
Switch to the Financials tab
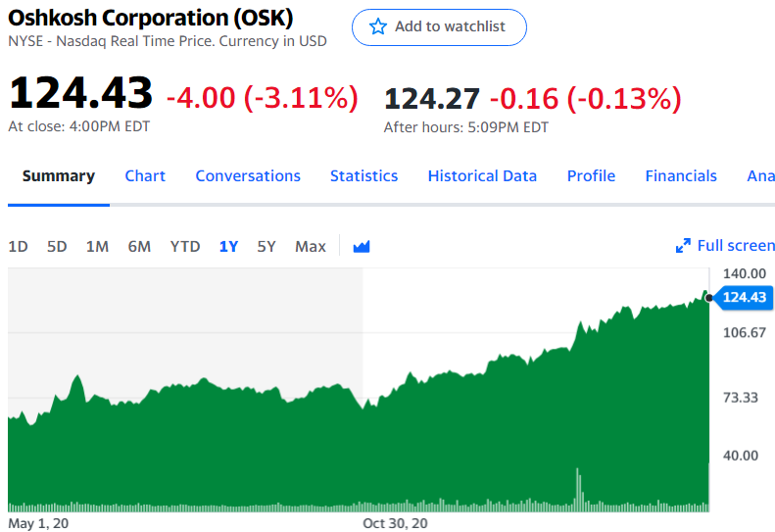[681, 176]
